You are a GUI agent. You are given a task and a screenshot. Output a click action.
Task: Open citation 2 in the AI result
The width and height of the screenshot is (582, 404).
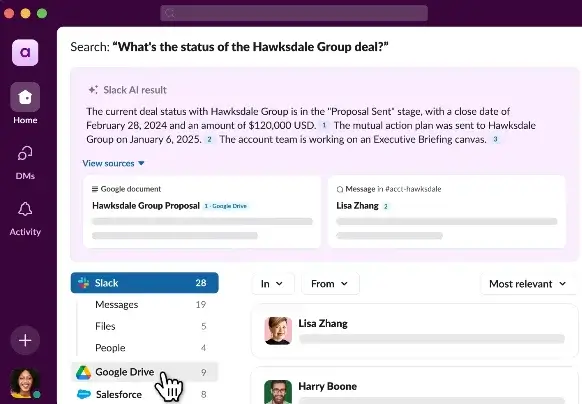click(209, 140)
